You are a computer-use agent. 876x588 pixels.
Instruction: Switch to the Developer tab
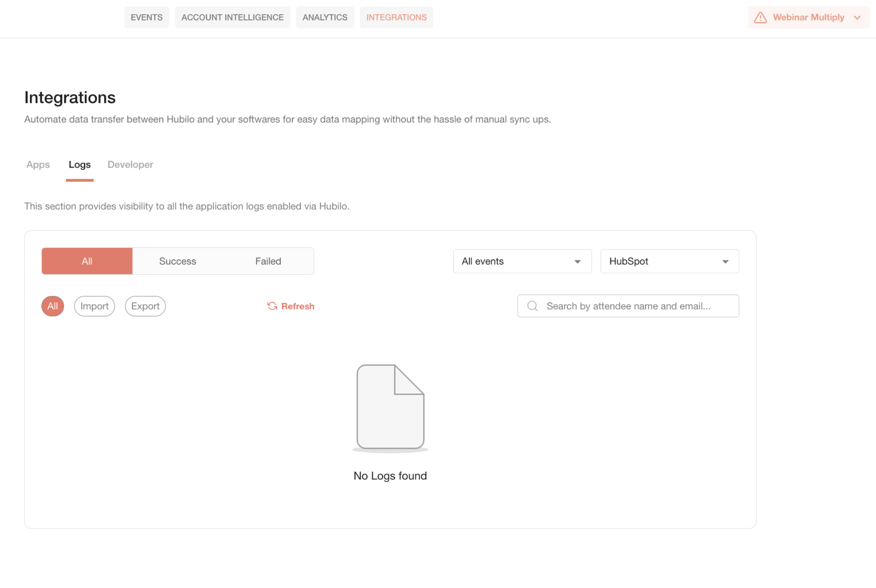(x=130, y=165)
